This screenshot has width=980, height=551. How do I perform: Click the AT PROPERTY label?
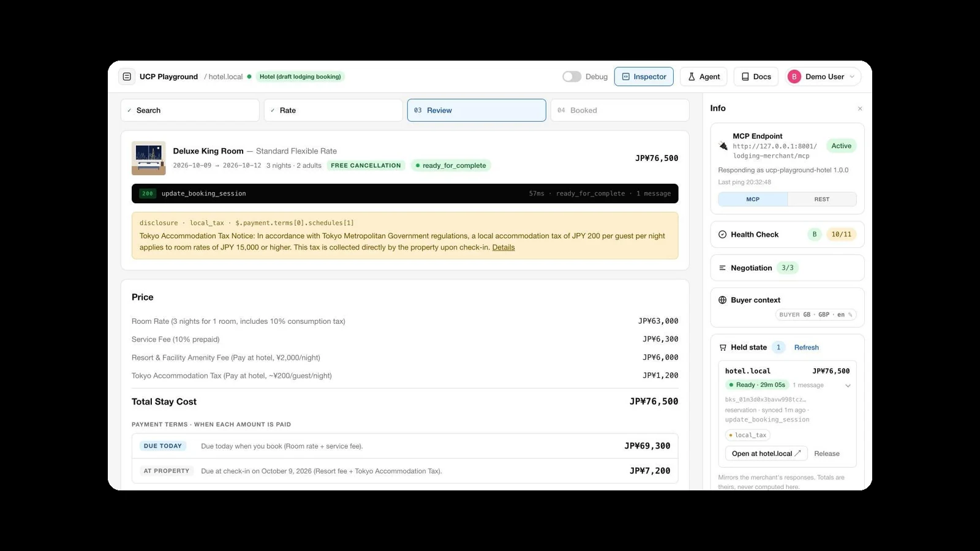click(167, 471)
